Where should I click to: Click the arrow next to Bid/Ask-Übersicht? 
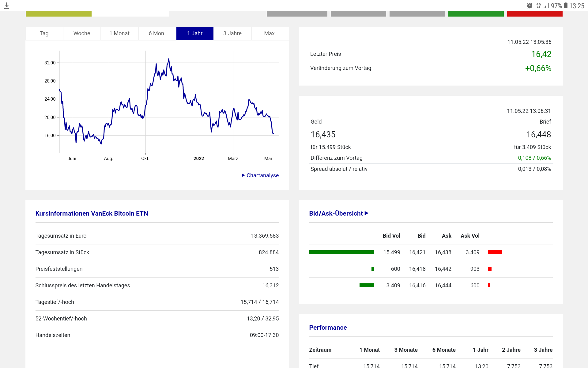(x=367, y=213)
